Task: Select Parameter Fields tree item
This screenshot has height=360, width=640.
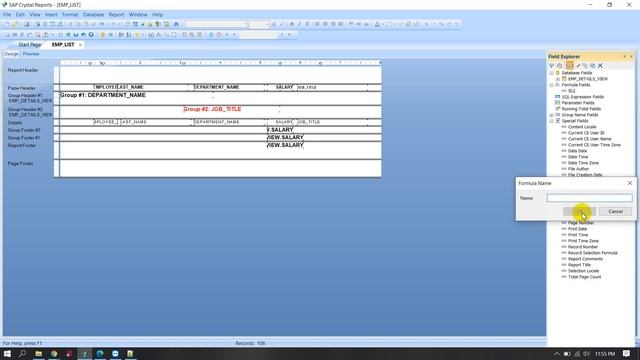Action: [x=578, y=103]
